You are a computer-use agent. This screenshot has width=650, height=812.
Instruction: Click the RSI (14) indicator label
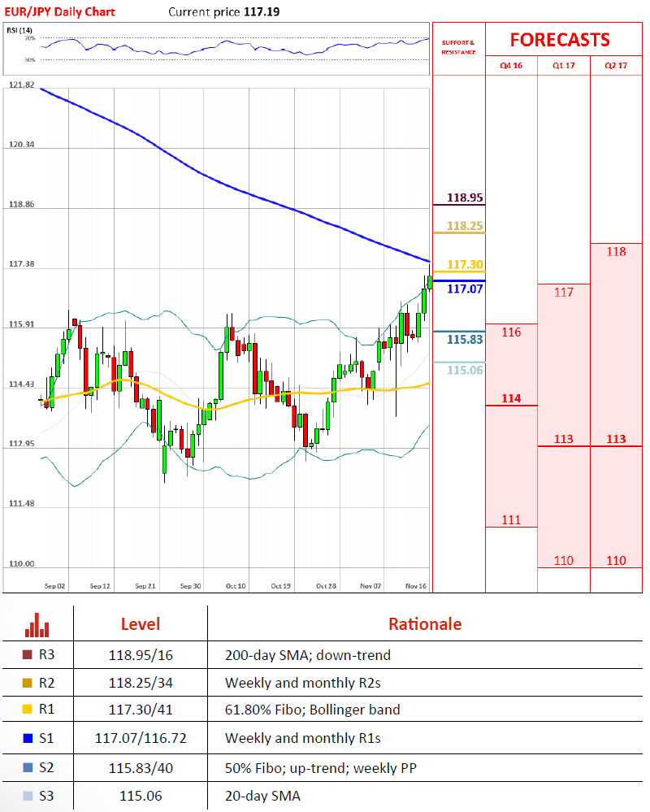coord(19,31)
